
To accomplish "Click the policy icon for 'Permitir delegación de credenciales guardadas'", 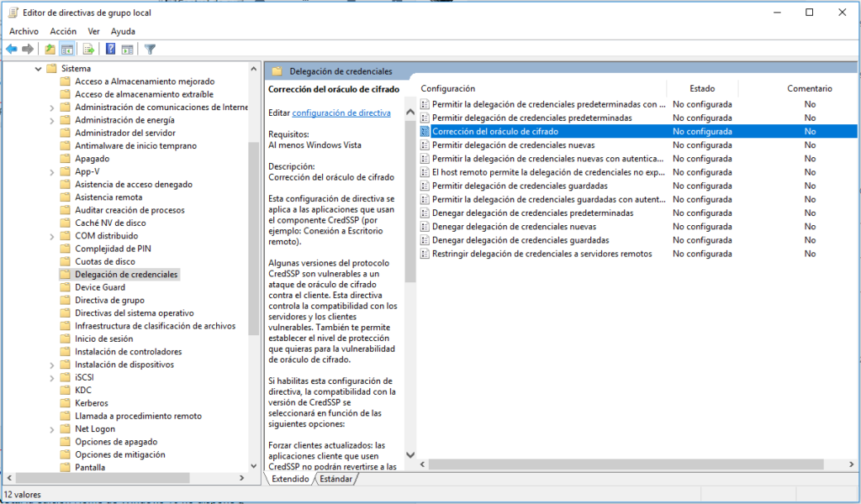I will pyautogui.click(x=425, y=186).
